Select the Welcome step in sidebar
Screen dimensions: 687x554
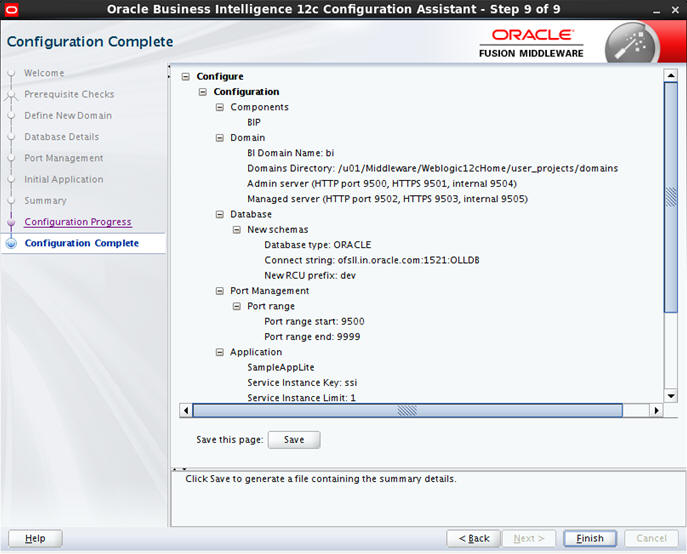click(44, 73)
